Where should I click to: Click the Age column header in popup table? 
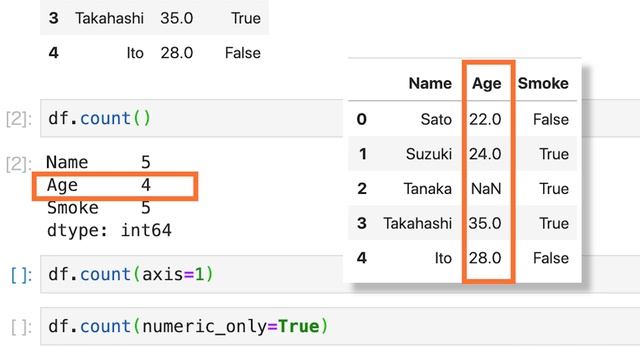487,83
